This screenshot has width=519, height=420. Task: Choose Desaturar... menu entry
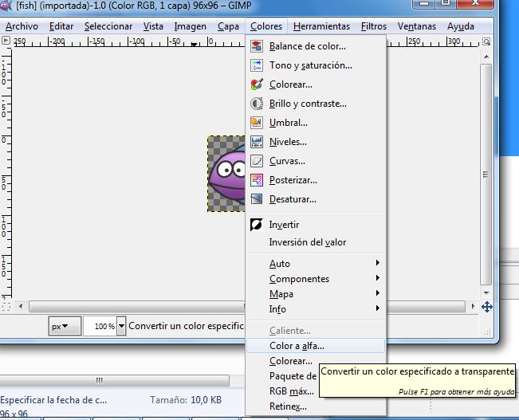coord(316,199)
